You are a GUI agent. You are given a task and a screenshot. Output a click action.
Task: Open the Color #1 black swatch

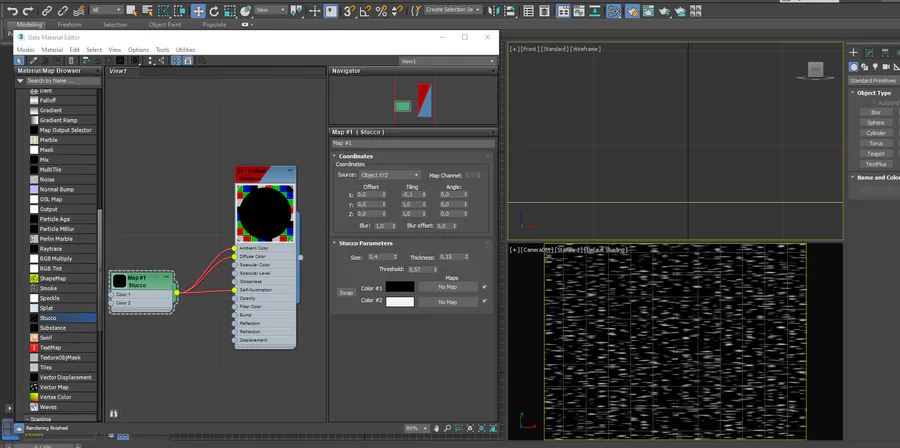pos(400,287)
